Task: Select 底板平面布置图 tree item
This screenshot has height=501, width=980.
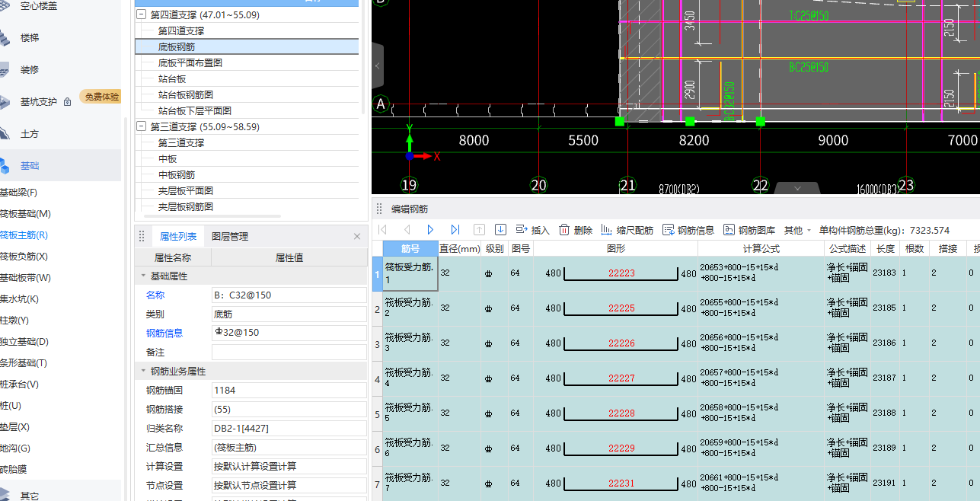Action: click(190, 63)
